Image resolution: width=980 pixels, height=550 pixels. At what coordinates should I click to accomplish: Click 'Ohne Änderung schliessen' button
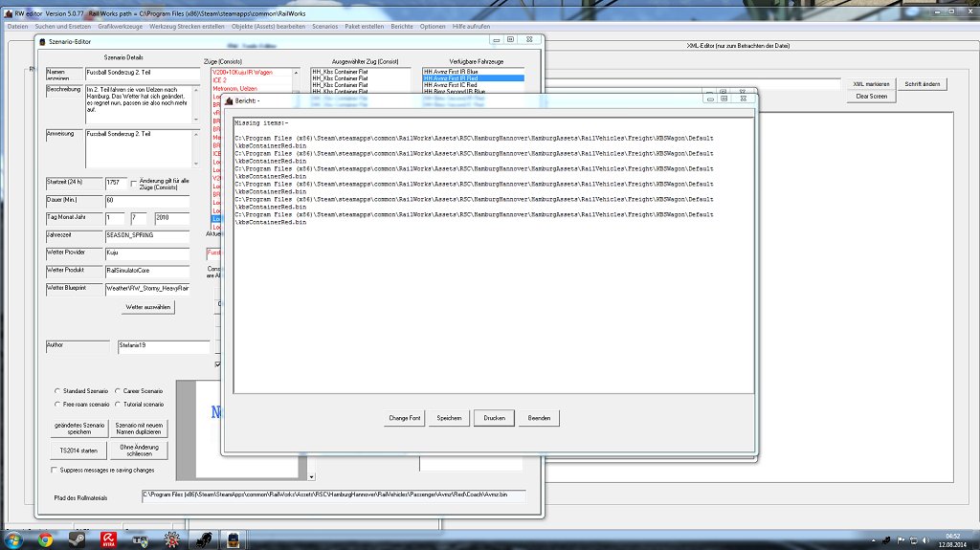pos(139,451)
